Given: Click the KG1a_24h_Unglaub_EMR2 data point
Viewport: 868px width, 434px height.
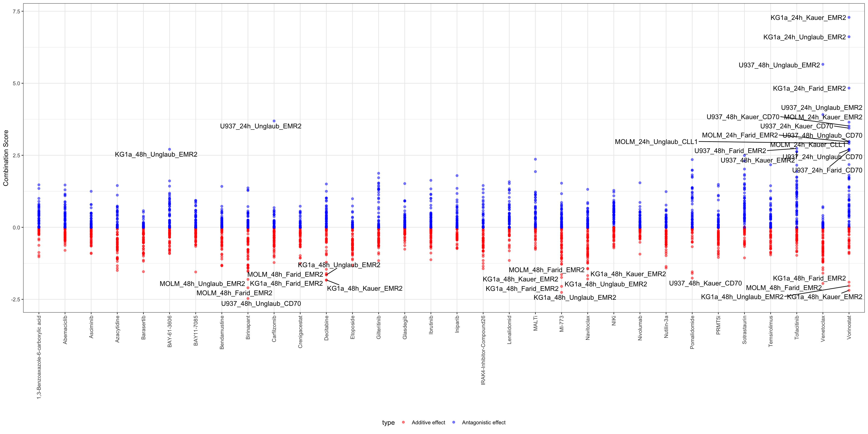Looking at the screenshot, I should 849,37.
